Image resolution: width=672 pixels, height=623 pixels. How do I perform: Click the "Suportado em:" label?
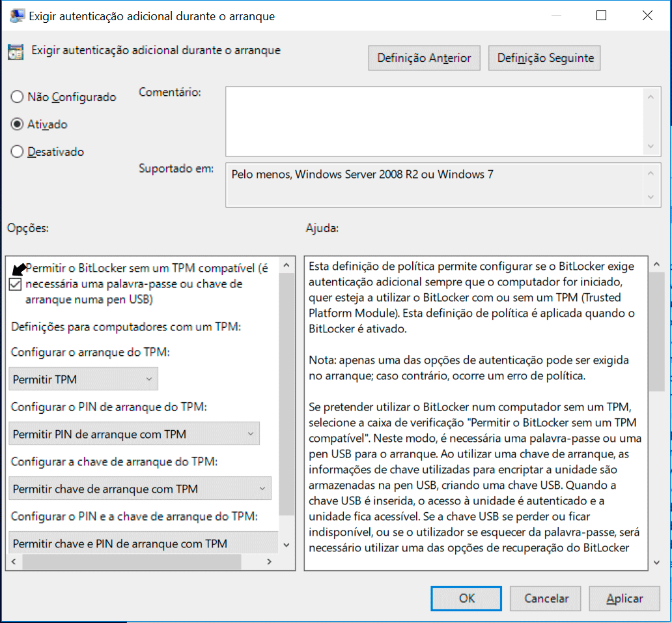(x=176, y=169)
